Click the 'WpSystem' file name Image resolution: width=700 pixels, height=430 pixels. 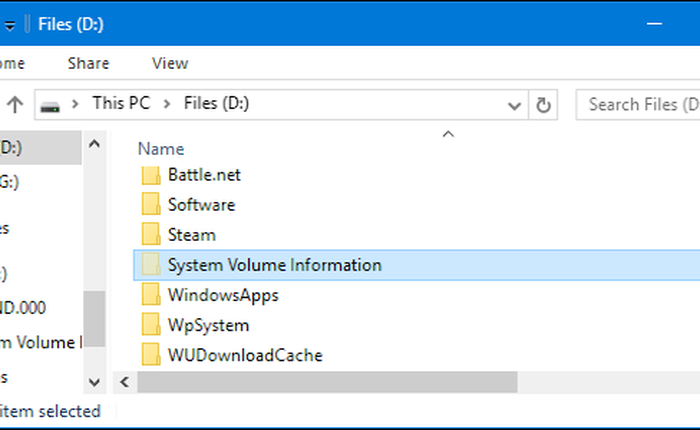tap(208, 326)
